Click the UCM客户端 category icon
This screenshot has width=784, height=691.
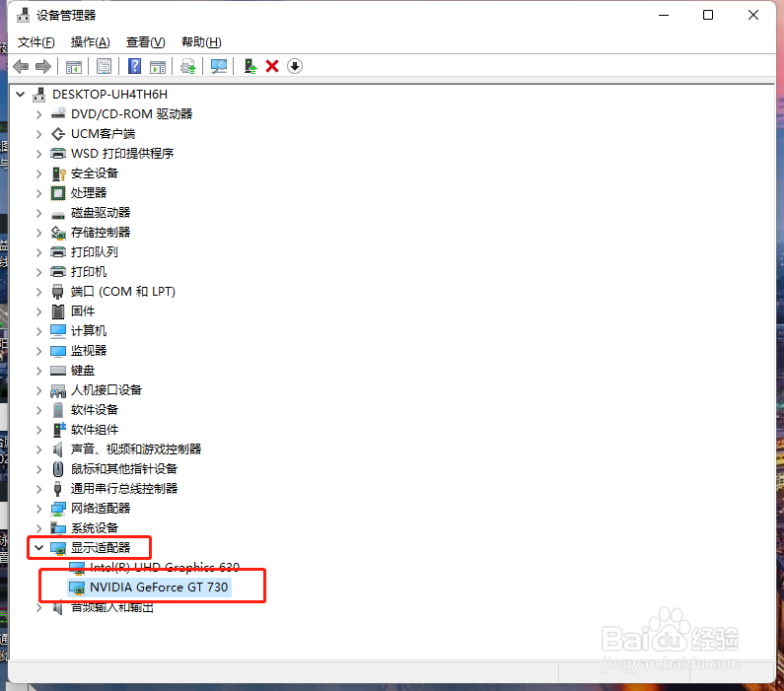58,133
